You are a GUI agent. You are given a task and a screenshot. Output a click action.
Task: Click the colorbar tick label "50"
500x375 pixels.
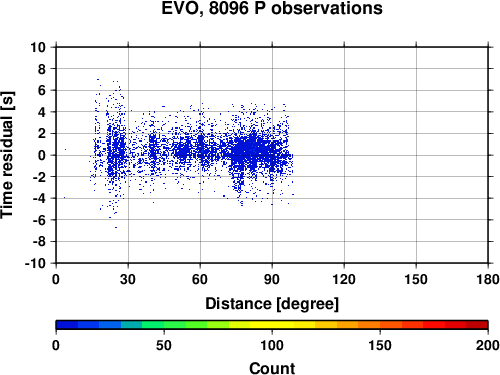point(164,345)
